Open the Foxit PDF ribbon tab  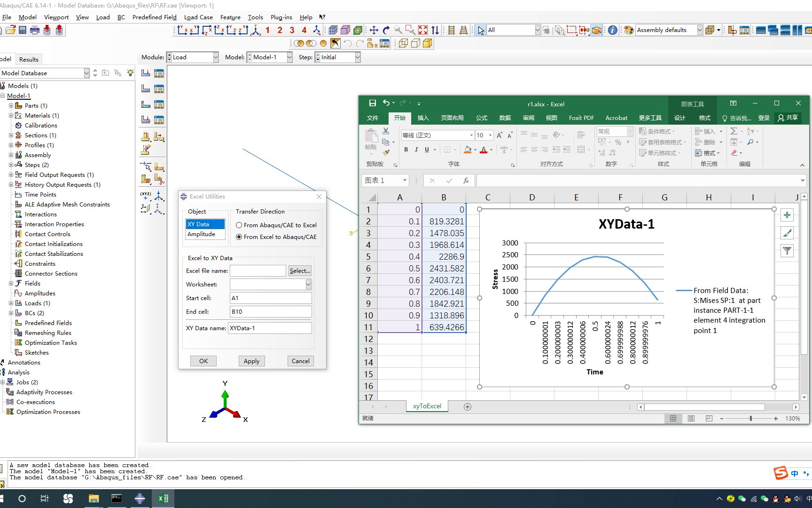pos(581,118)
